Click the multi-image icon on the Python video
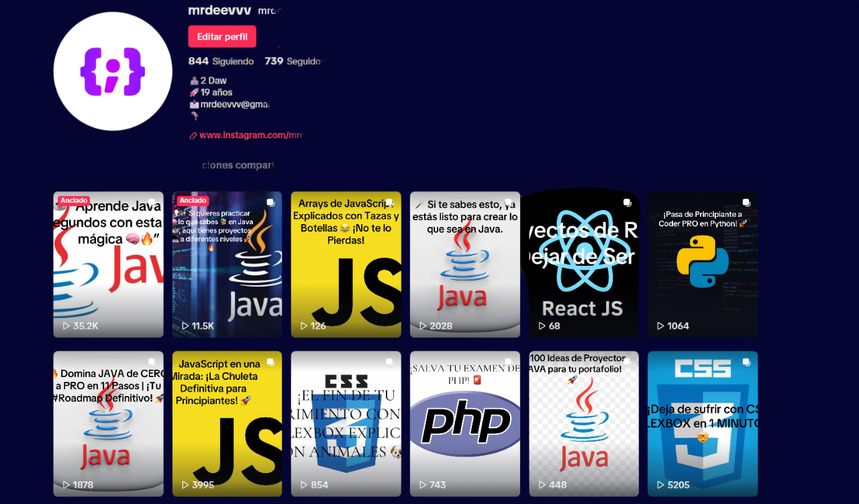 pos(746,202)
